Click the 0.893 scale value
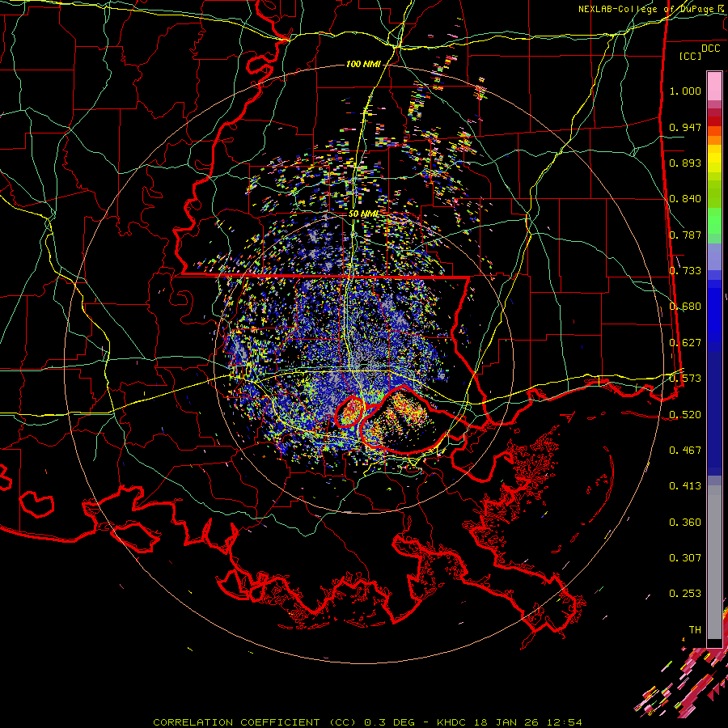Image resolution: width=728 pixels, height=728 pixels. [685, 163]
